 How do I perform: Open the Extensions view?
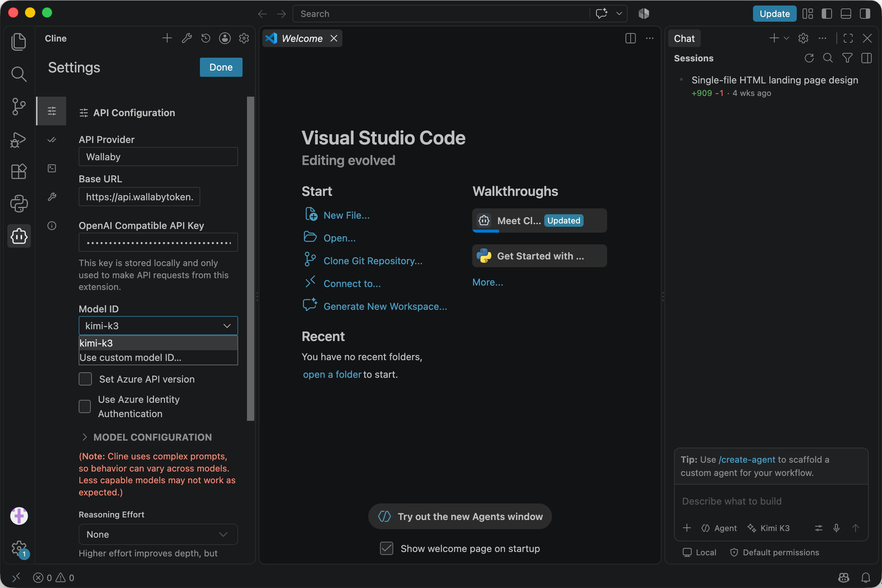(x=19, y=171)
